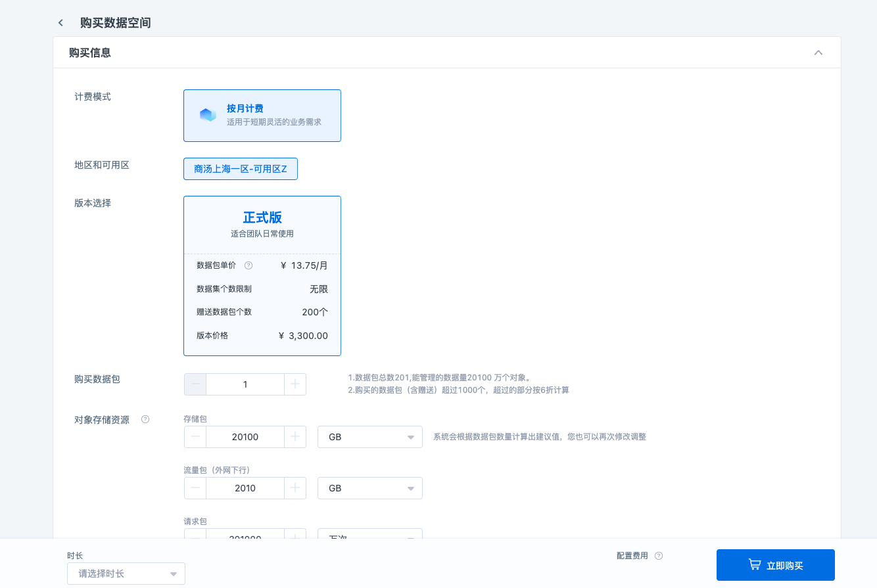Click the 购买数据包 quantity input field
This screenshot has width=877, height=588.
(x=245, y=384)
